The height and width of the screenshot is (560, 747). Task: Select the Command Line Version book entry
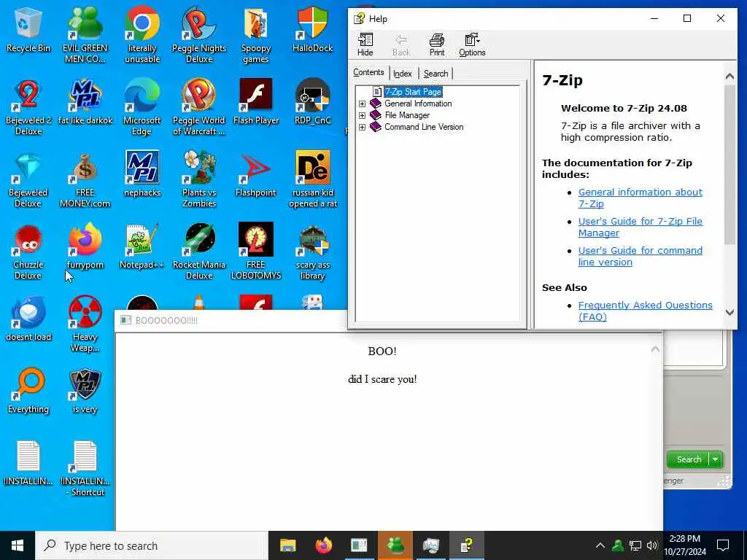click(x=424, y=127)
